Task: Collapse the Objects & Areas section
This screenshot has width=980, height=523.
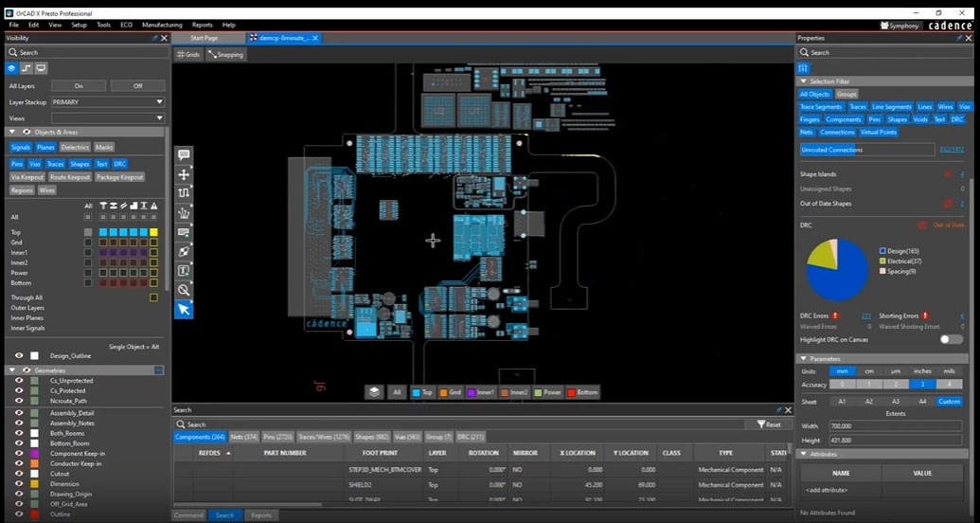Action: click(x=12, y=132)
